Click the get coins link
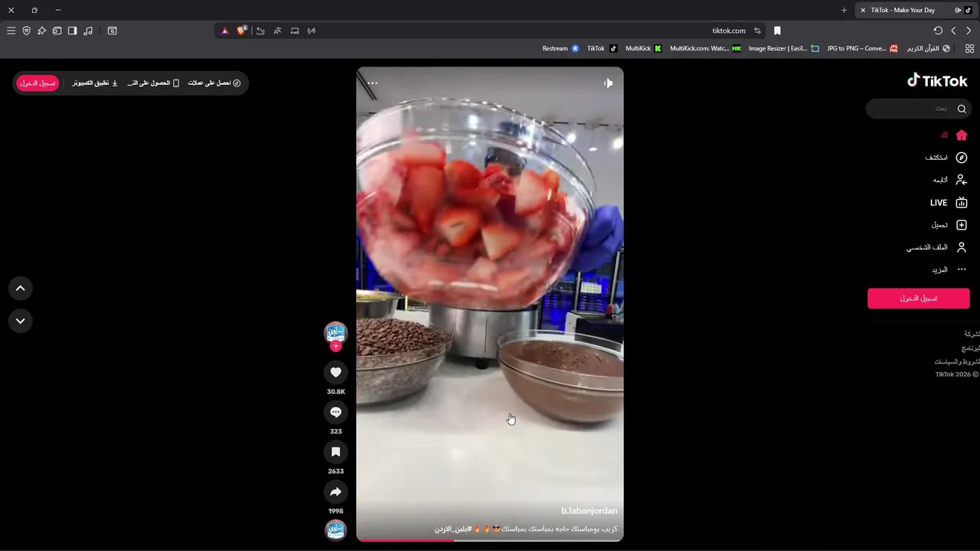The image size is (980, 551). click(214, 83)
